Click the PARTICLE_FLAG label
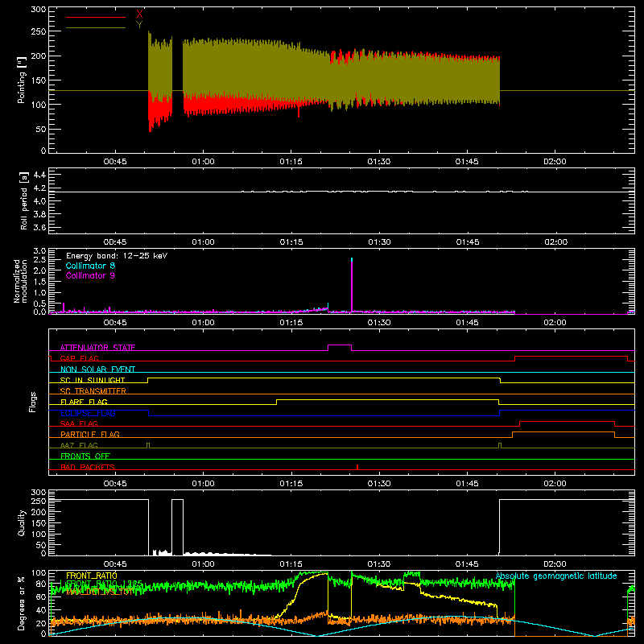 (x=90, y=435)
